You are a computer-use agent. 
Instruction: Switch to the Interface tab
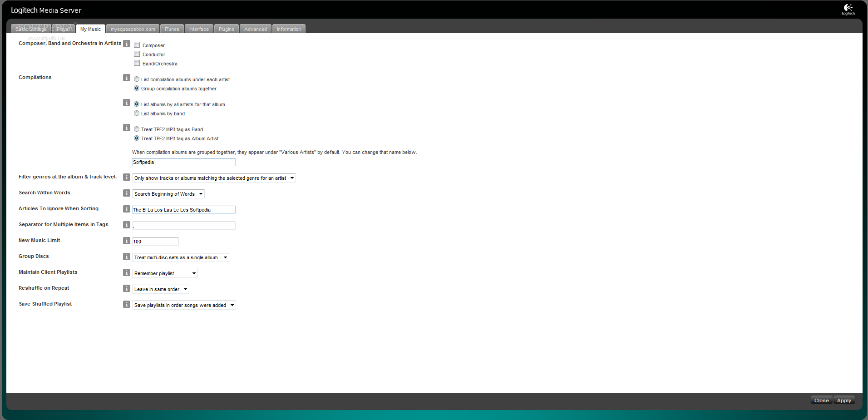coord(199,29)
